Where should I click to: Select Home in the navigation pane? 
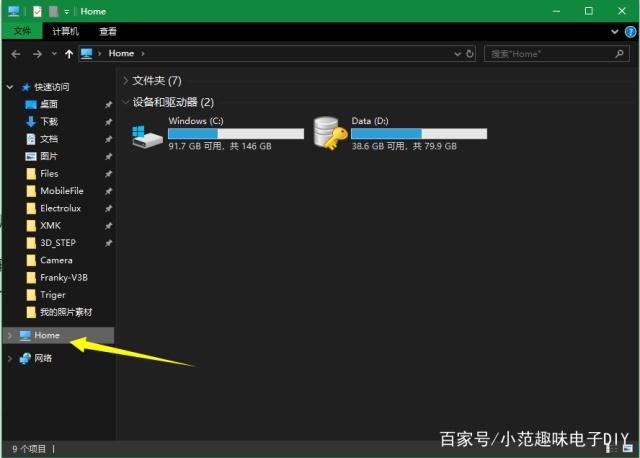(x=58, y=336)
